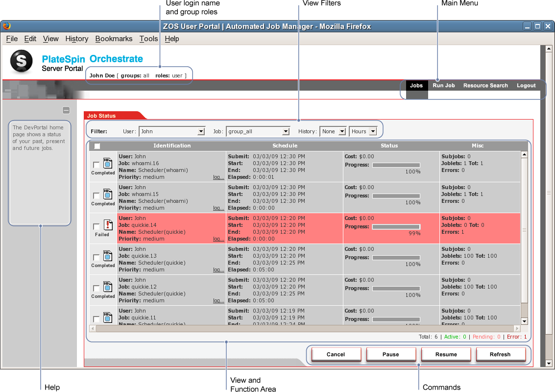Open the Hours time unit dropdown

pos(363,131)
